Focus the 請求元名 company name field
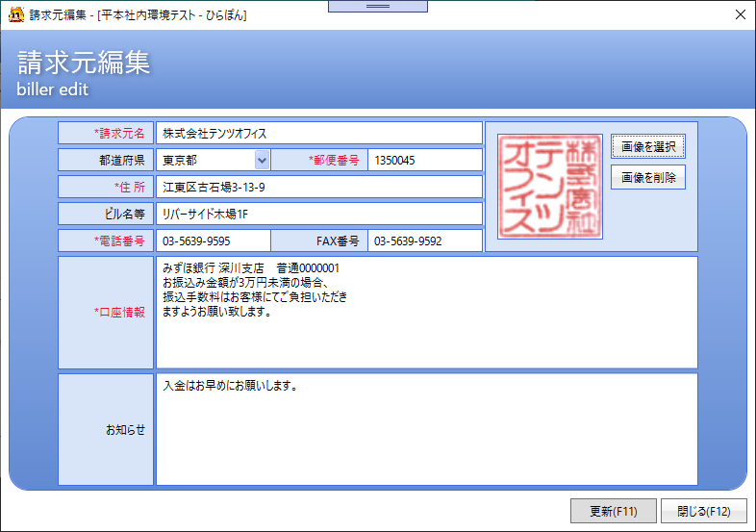The width and height of the screenshot is (756, 532). point(318,133)
